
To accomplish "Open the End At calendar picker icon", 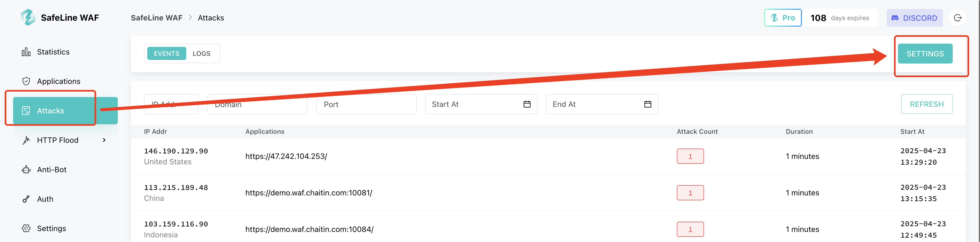I will (648, 104).
